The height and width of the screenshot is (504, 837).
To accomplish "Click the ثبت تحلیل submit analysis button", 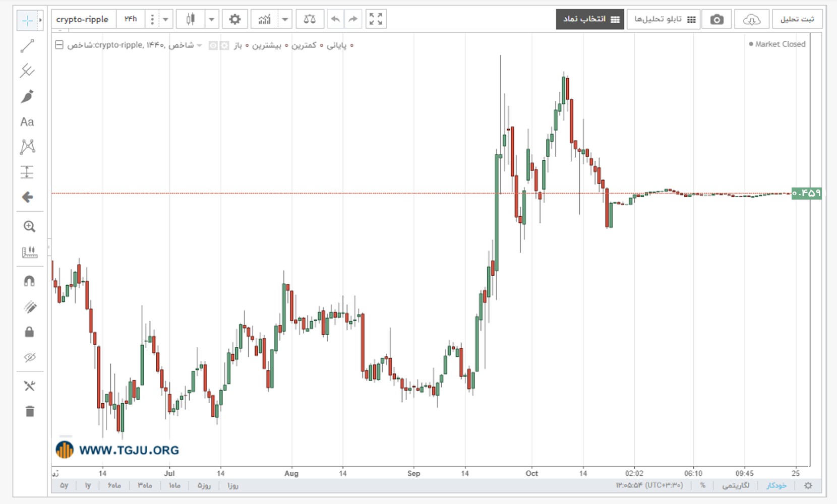I will point(797,19).
